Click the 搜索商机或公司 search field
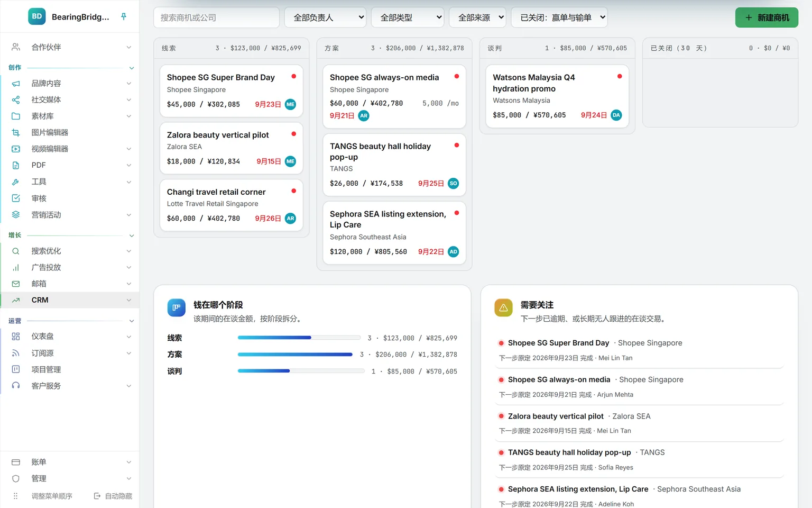This screenshot has height=508, width=812. tap(216, 17)
